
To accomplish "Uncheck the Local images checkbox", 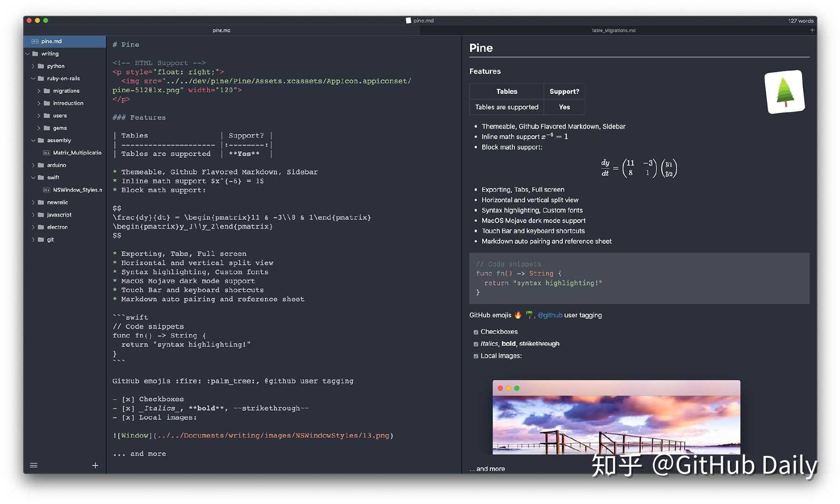I will point(476,356).
